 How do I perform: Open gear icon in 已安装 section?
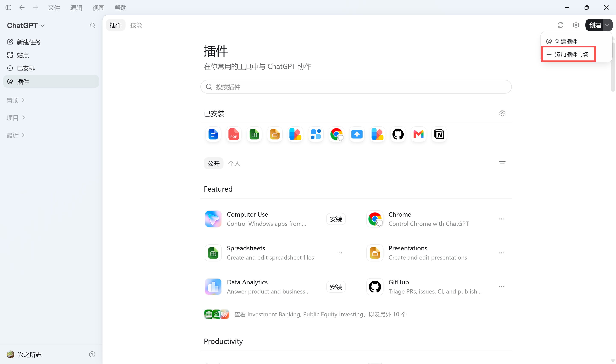coord(502,113)
